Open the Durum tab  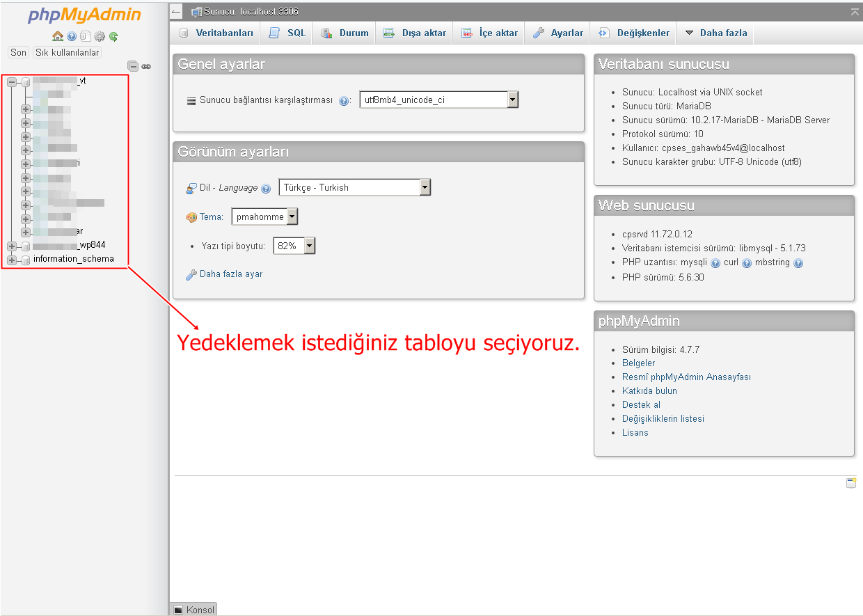click(x=344, y=33)
